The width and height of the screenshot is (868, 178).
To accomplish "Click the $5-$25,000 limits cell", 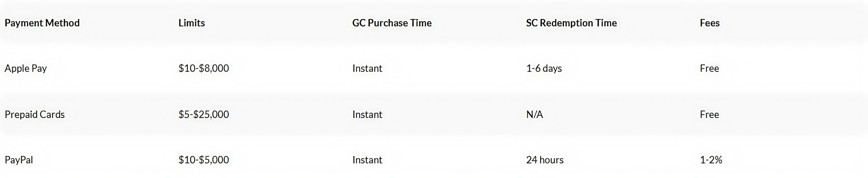I will (204, 114).
